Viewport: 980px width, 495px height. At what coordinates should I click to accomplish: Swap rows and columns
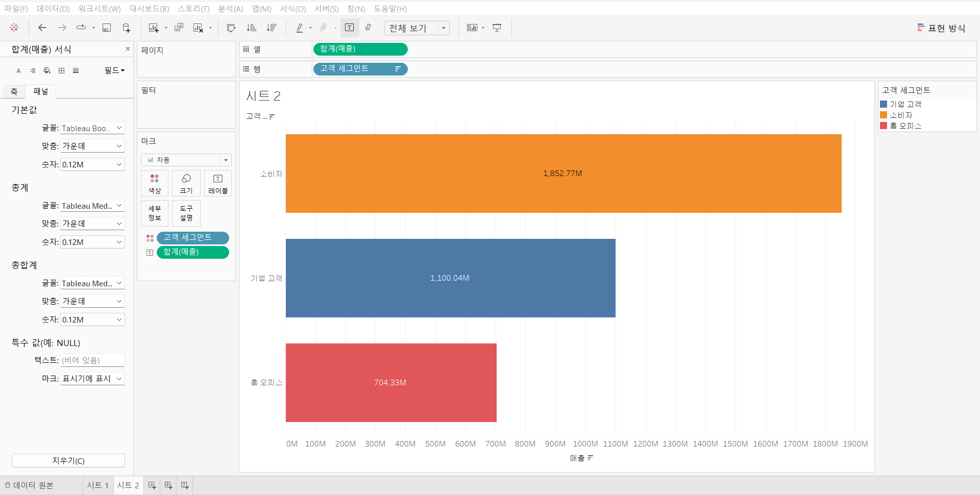point(231,28)
